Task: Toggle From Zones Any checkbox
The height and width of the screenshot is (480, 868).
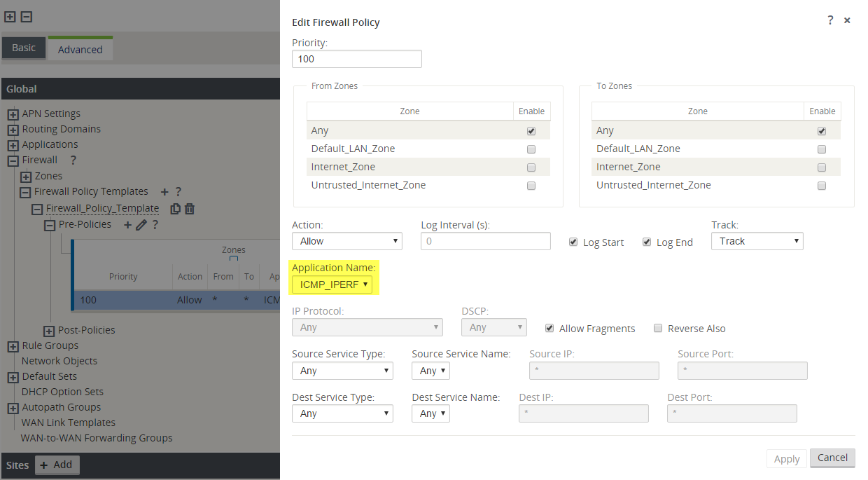Action: tap(531, 131)
